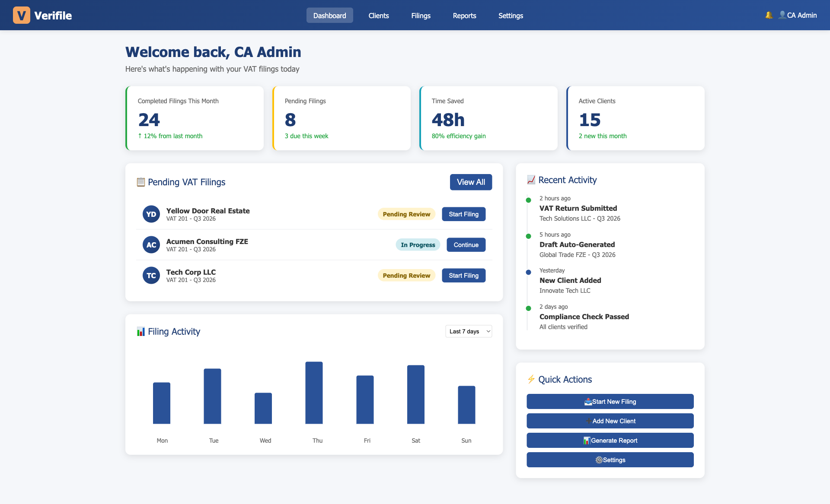Open the Clients tab
This screenshot has height=504, width=830.
coord(379,16)
